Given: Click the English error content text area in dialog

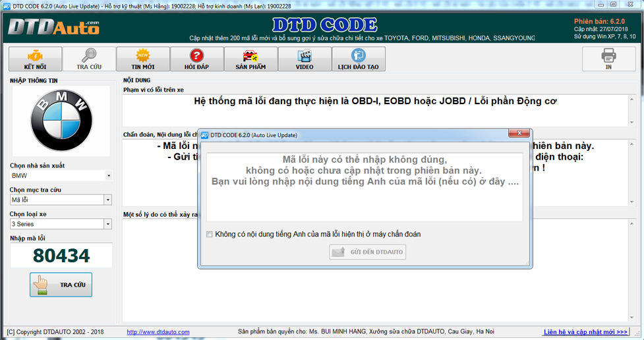Looking at the screenshot, I should (365, 187).
